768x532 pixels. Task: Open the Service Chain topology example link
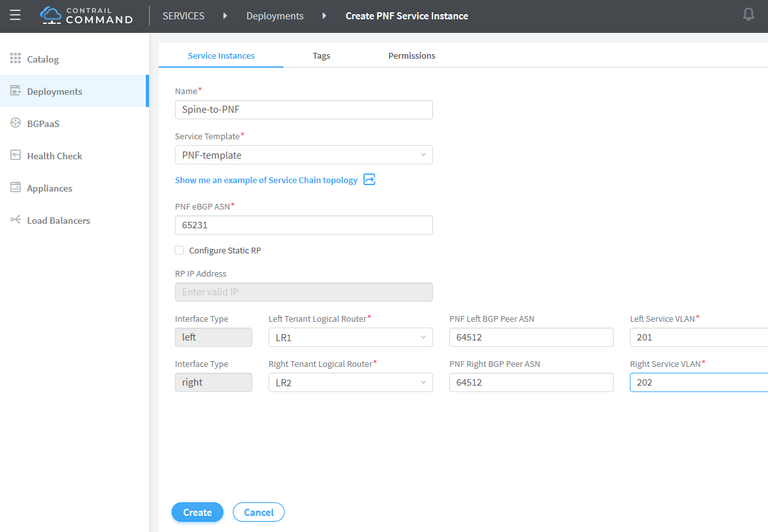coord(266,181)
